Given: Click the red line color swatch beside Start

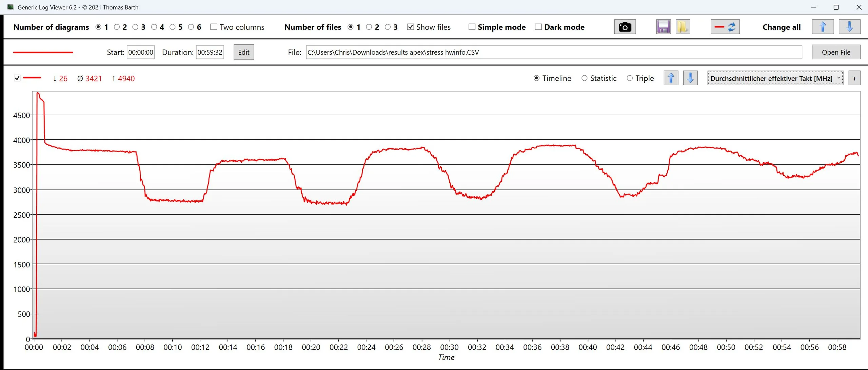Looking at the screenshot, I should (43, 52).
